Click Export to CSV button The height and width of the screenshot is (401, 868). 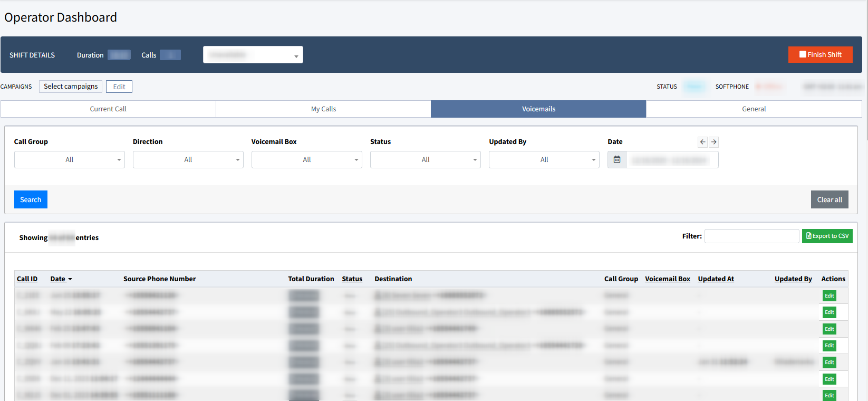(x=827, y=236)
